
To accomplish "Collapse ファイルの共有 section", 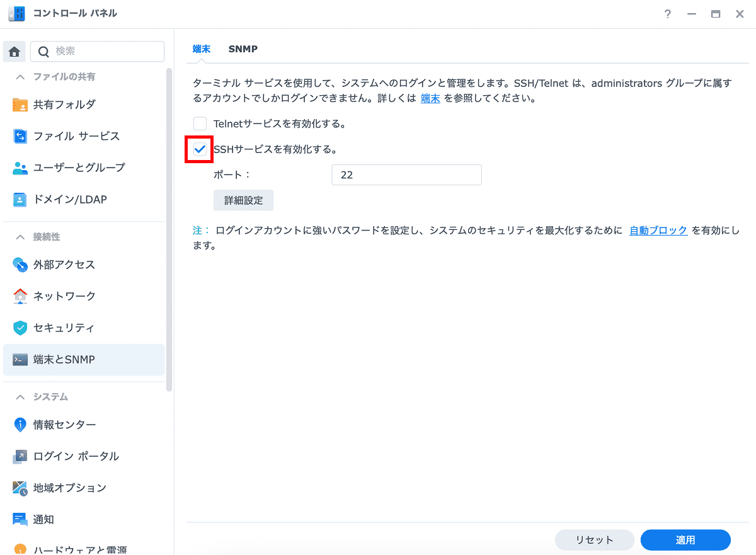I will click(20, 77).
